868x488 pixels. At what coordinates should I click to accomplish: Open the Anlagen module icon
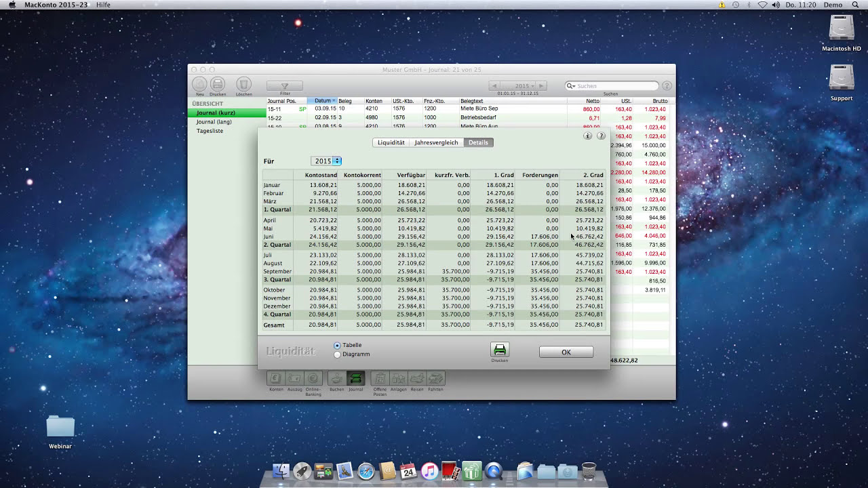(399, 378)
